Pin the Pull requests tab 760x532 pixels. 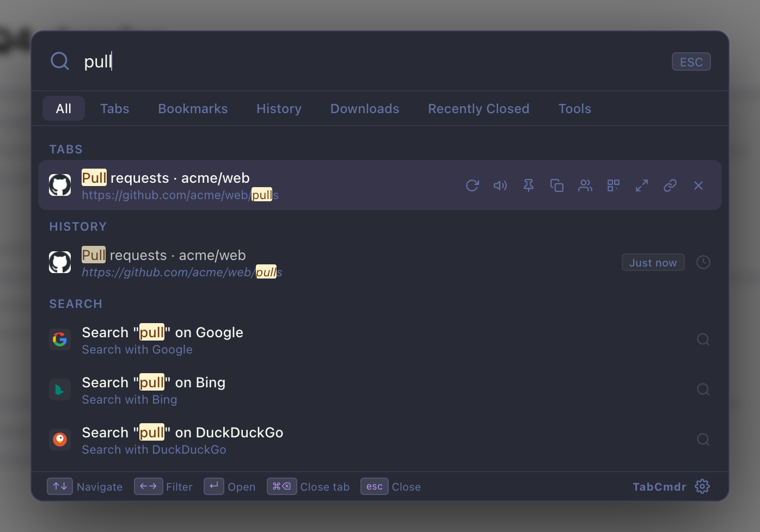tap(529, 185)
